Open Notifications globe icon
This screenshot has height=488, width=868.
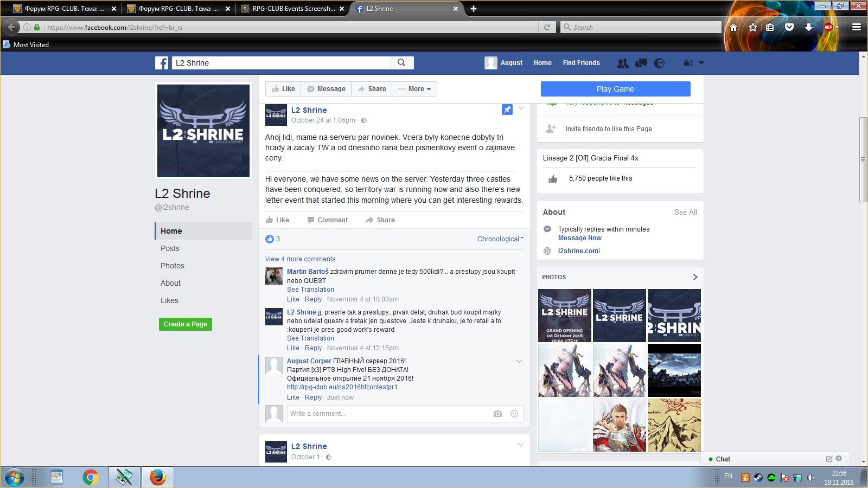660,63
